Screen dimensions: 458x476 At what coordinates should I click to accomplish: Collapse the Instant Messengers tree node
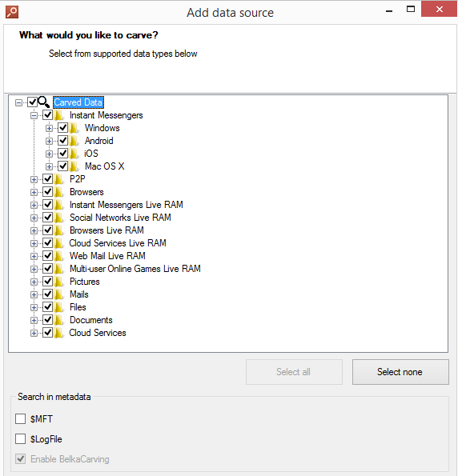pos(34,116)
